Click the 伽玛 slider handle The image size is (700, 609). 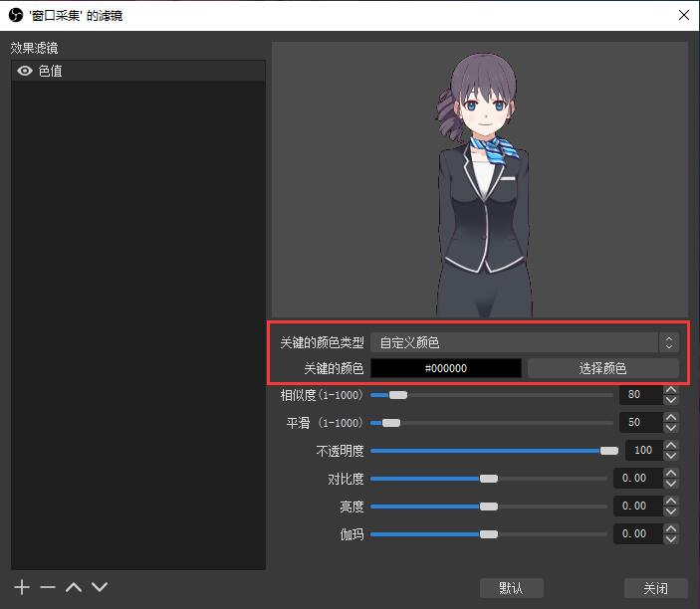[x=489, y=534]
